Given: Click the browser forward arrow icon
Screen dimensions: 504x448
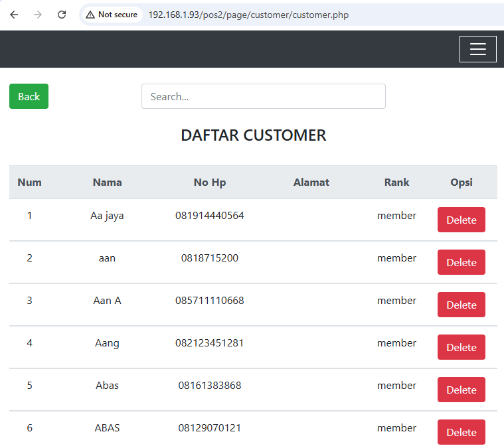Looking at the screenshot, I should (38, 15).
